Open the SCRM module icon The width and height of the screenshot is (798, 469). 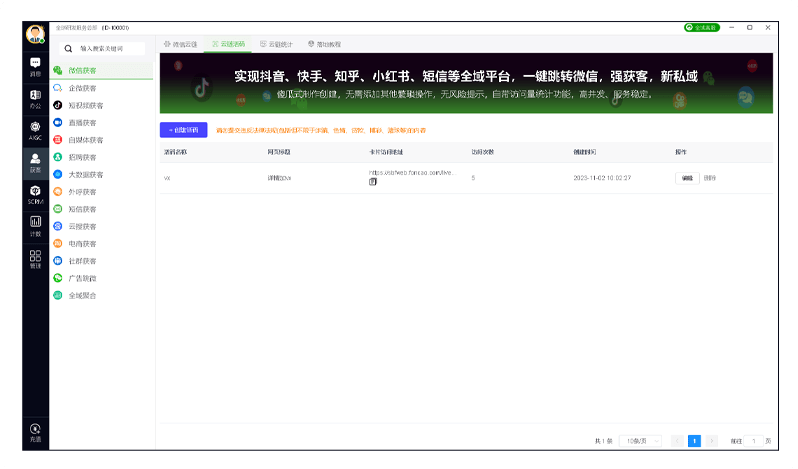(x=35, y=193)
